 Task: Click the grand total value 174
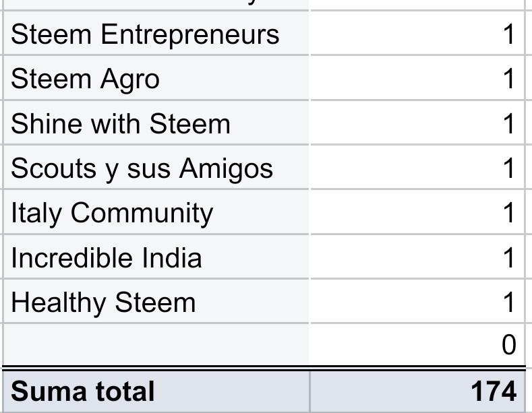tap(416, 391)
